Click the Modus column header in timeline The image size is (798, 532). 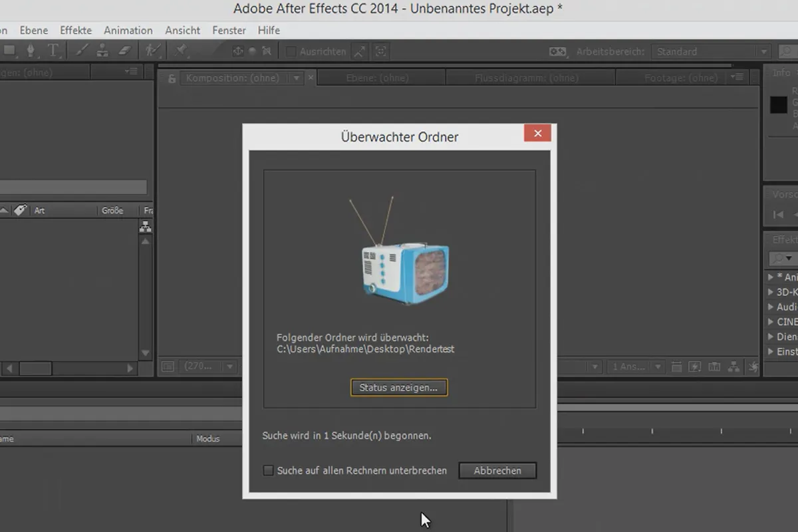(208, 439)
